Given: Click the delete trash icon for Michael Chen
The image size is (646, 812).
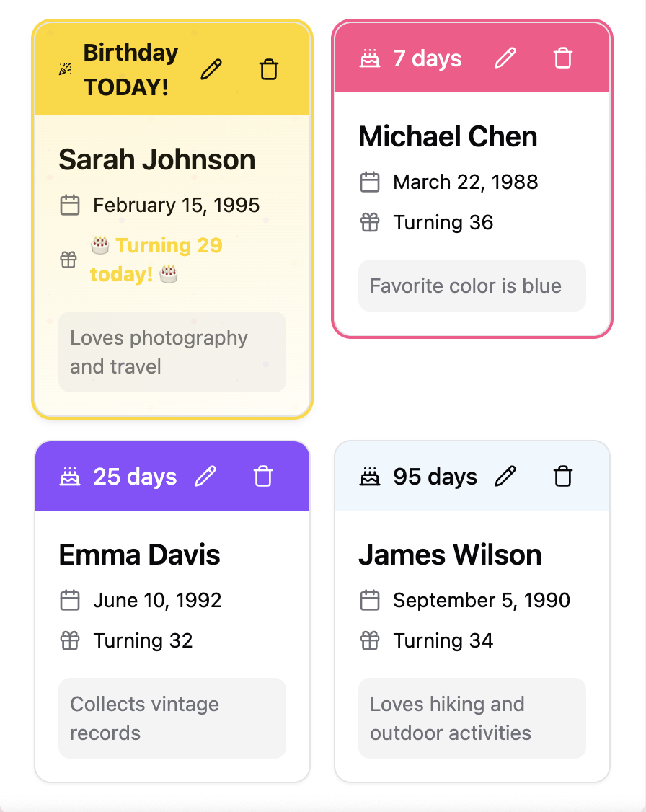Looking at the screenshot, I should point(563,58).
